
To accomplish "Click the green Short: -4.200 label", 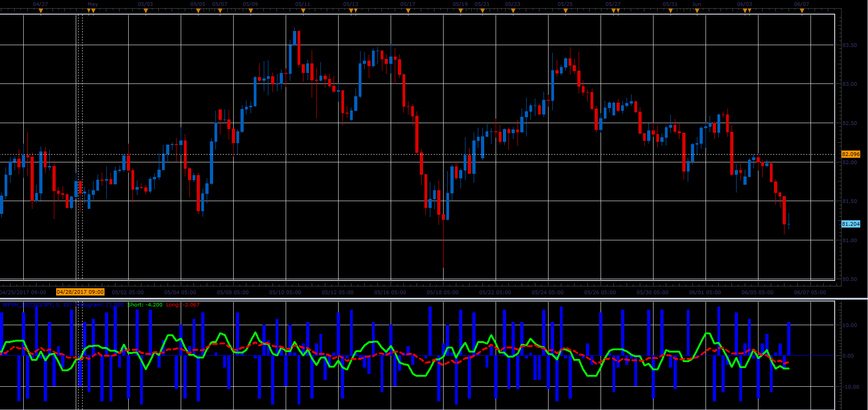I will point(145,305).
